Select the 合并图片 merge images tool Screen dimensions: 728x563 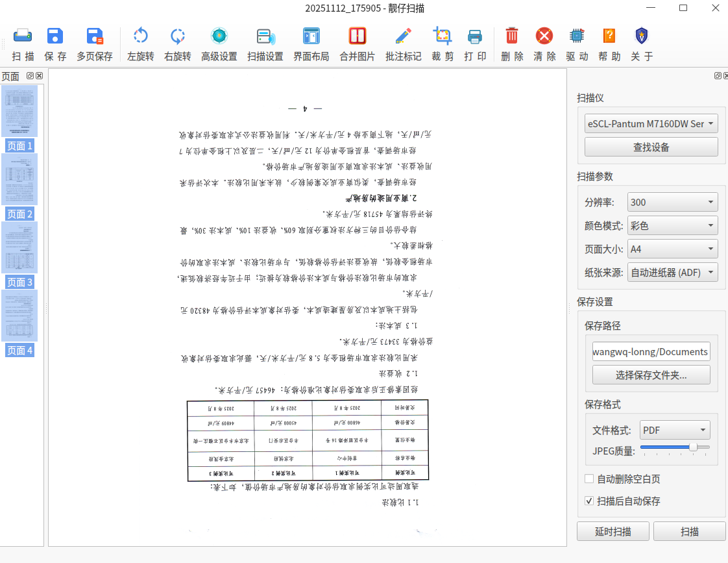pyautogui.click(x=358, y=45)
